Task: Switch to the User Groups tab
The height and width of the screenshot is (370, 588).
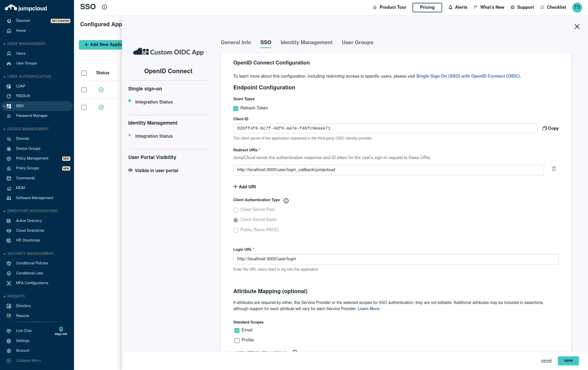Action: (357, 42)
